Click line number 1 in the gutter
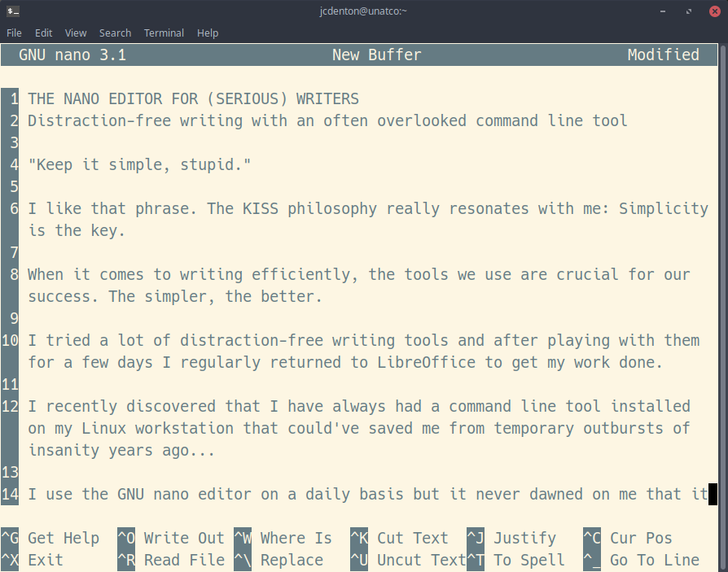 (x=15, y=98)
